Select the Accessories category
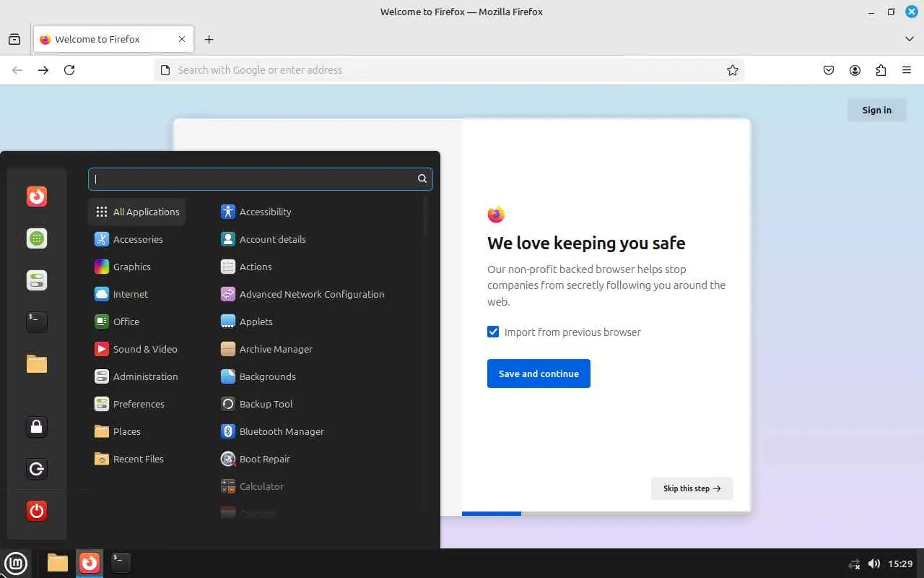 coord(137,239)
